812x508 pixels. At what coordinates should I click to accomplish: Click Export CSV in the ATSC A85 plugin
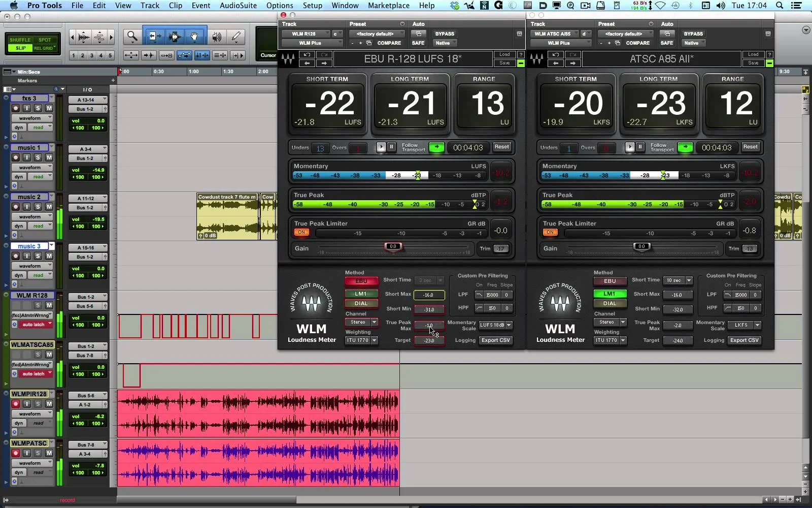click(745, 340)
